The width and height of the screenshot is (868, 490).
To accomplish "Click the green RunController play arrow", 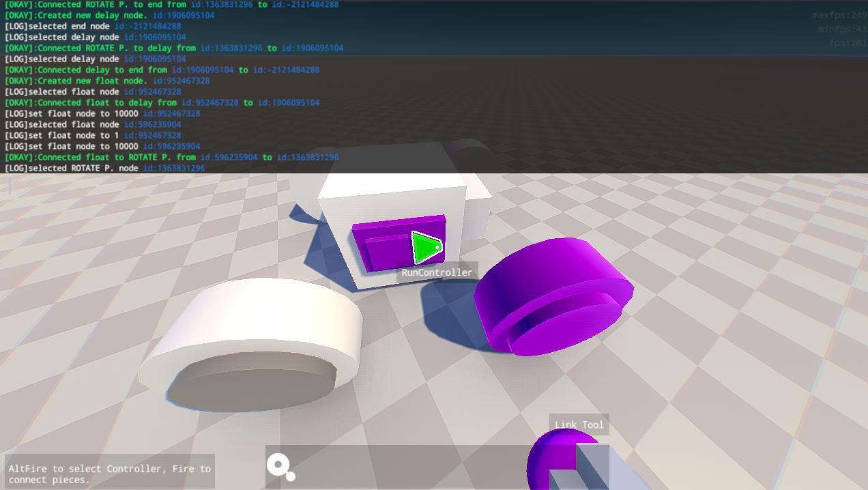I will (426, 247).
